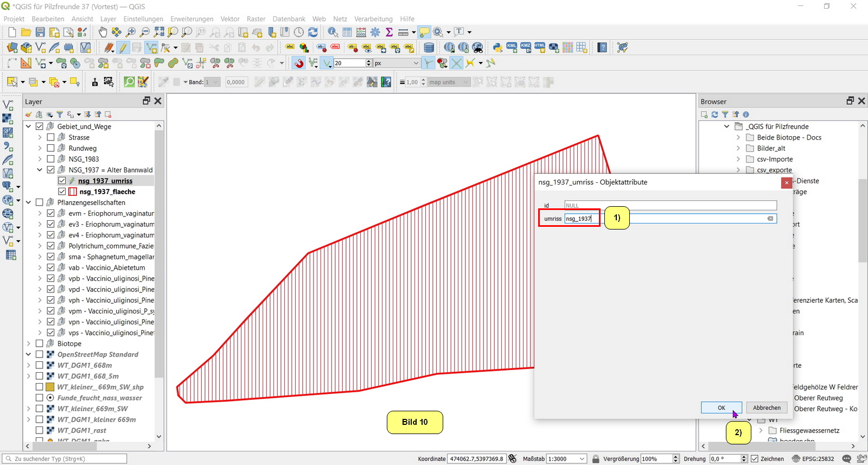Enable the Strasse layer checkbox
The height and width of the screenshot is (465, 868).
(50, 137)
